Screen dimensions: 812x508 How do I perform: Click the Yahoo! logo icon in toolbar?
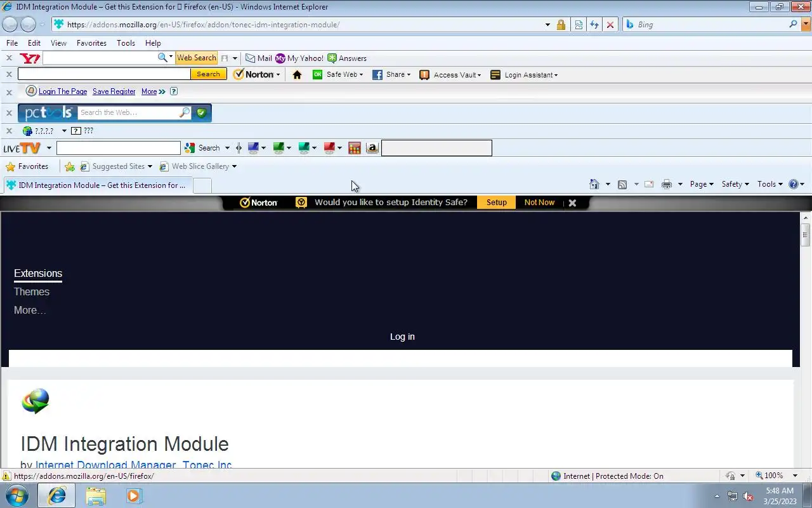(x=30, y=58)
